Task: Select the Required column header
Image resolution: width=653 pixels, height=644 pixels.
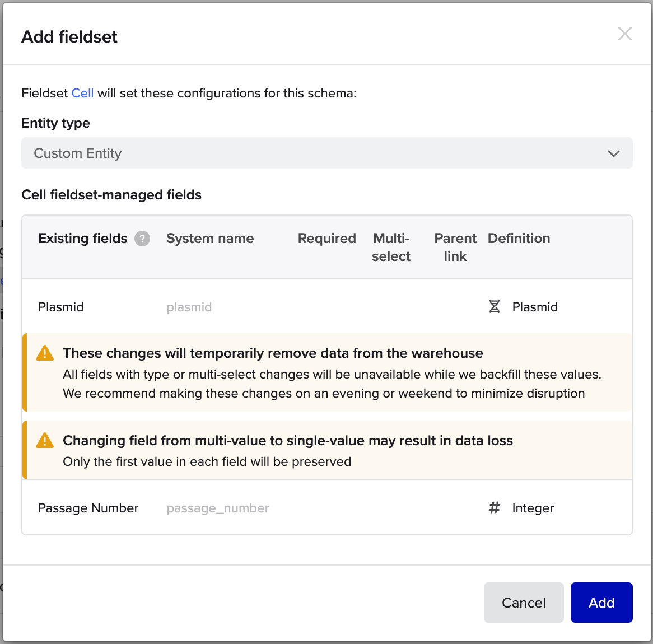Action: (x=326, y=239)
